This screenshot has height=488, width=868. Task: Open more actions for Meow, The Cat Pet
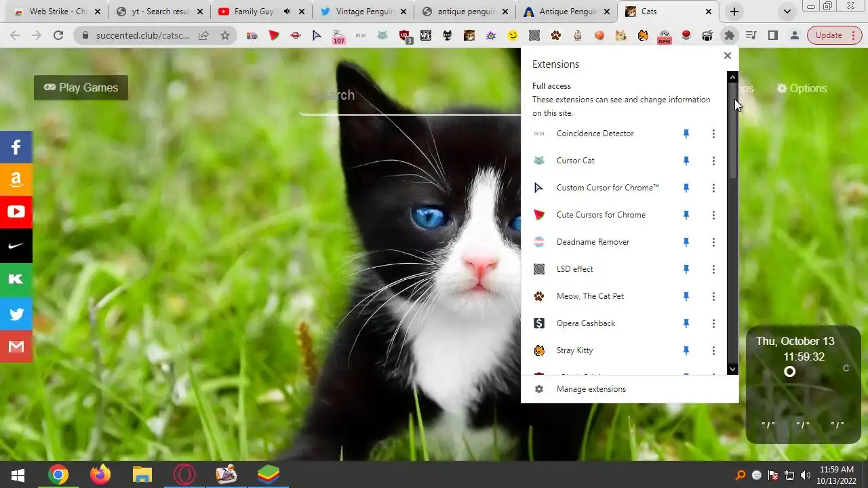click(x=713, y=296)
